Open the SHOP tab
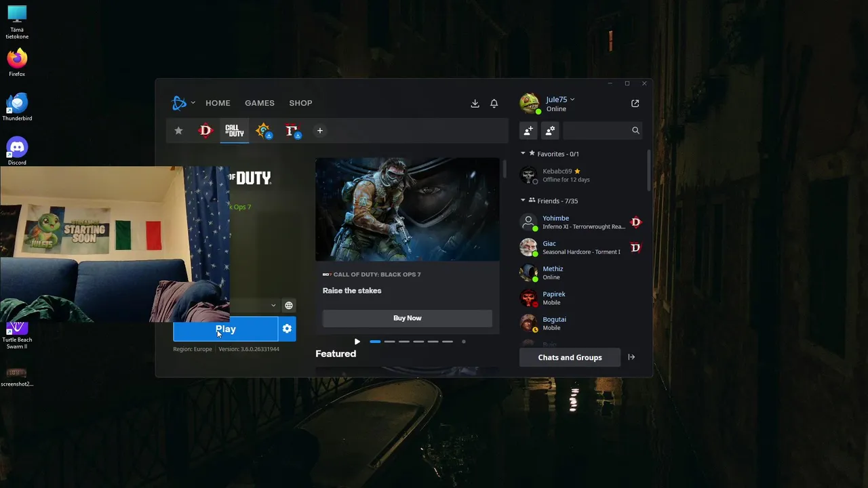The height and width of the screenshot is (488, 868). pos(300,103)
